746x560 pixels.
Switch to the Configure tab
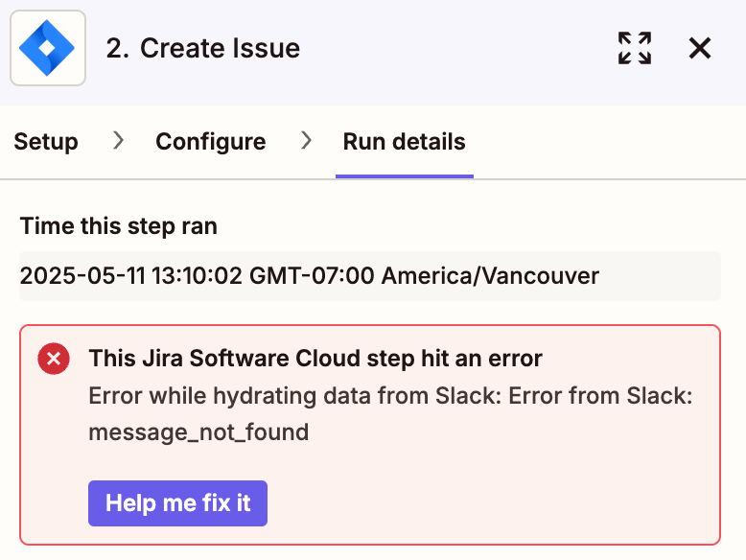[211, 141]
